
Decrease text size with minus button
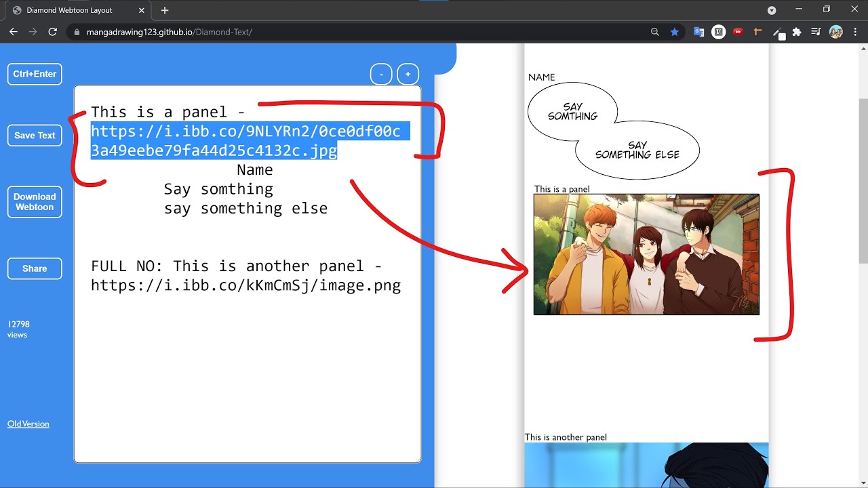381,74
